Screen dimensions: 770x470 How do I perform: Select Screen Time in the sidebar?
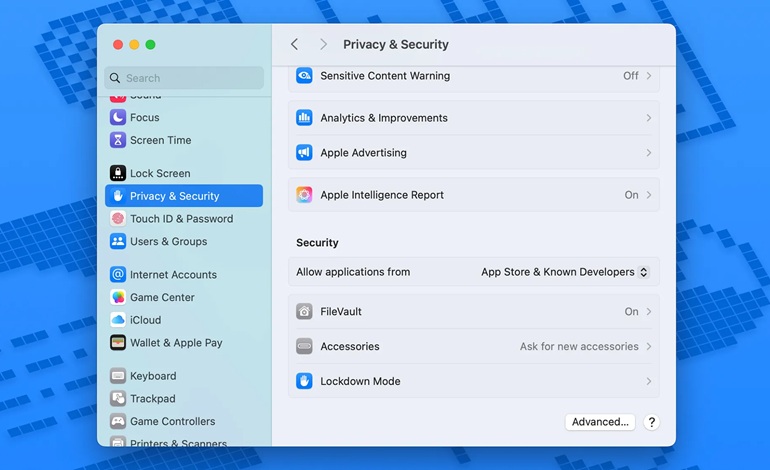[x=184, y=140]
